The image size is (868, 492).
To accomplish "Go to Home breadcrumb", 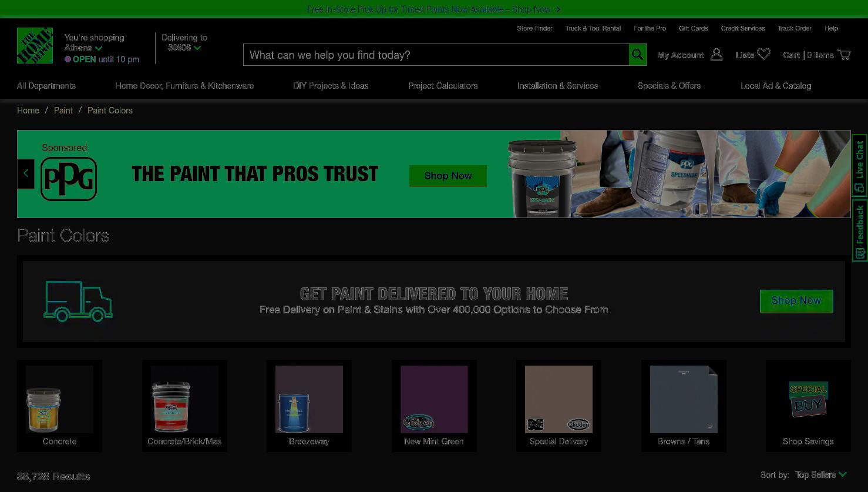I will click(x=28, y=111).
